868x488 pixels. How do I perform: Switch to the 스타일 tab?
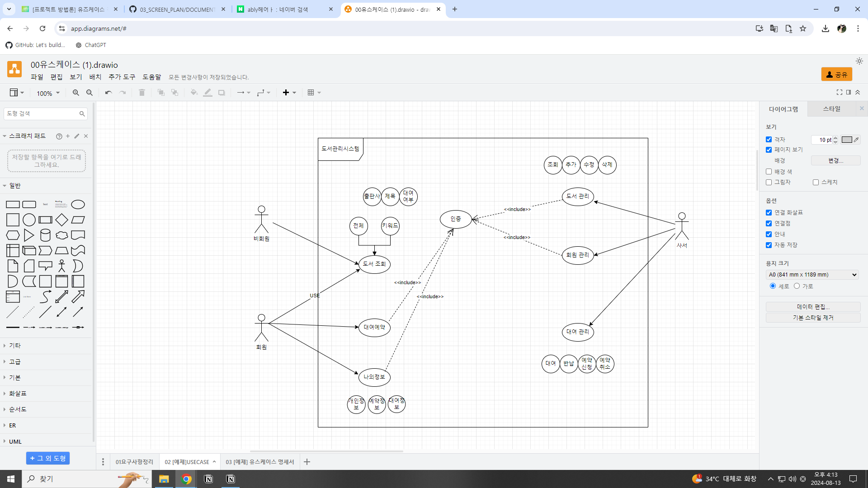pos(831,109)
